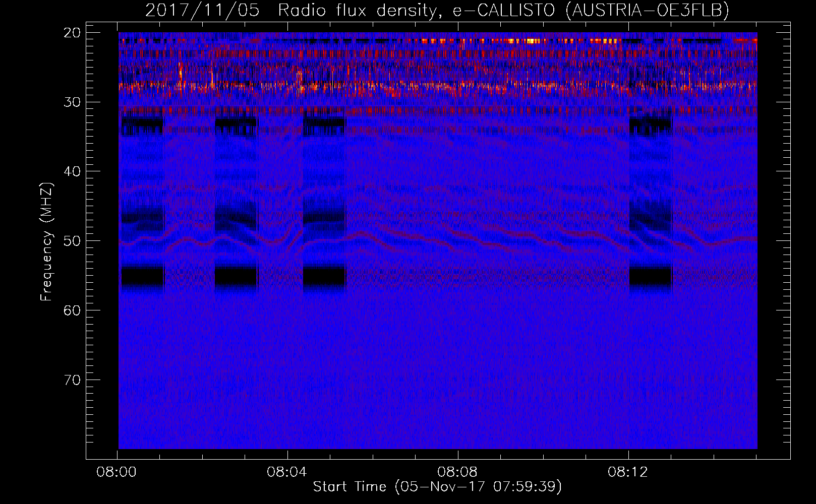Click the 40 frequency tick label
The height and width of the screenshot is (504, 816).
point(72,171)
